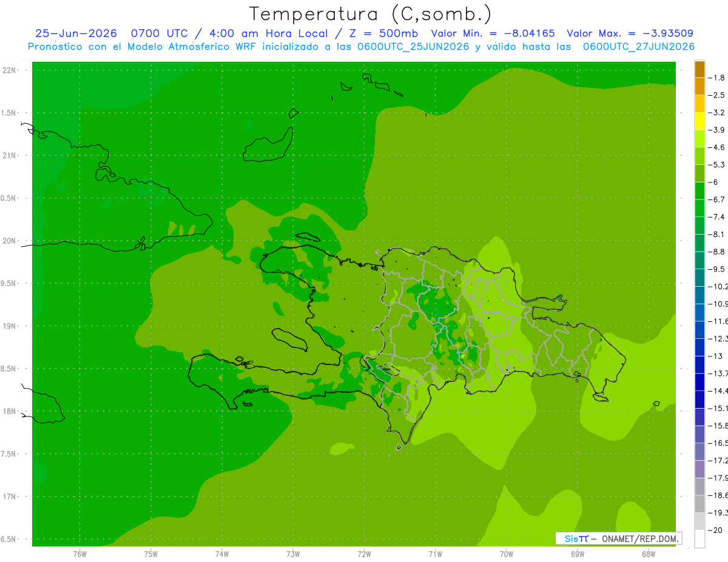Select the white legend band below -20
Screen dimensions: 728x562
[699, 539]
